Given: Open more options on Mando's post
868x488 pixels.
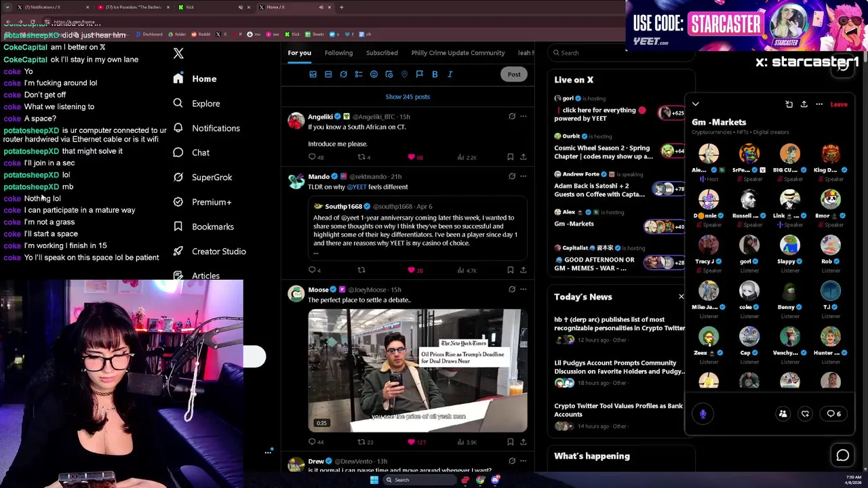Looking at the screenshot, I should (x=524, y=176).
